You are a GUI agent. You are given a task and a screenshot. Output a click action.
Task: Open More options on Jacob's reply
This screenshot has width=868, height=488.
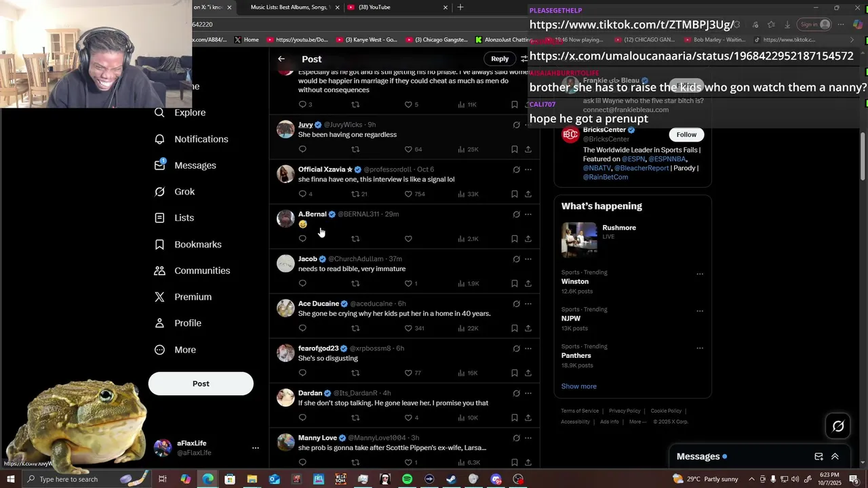[x=528, y=259]
